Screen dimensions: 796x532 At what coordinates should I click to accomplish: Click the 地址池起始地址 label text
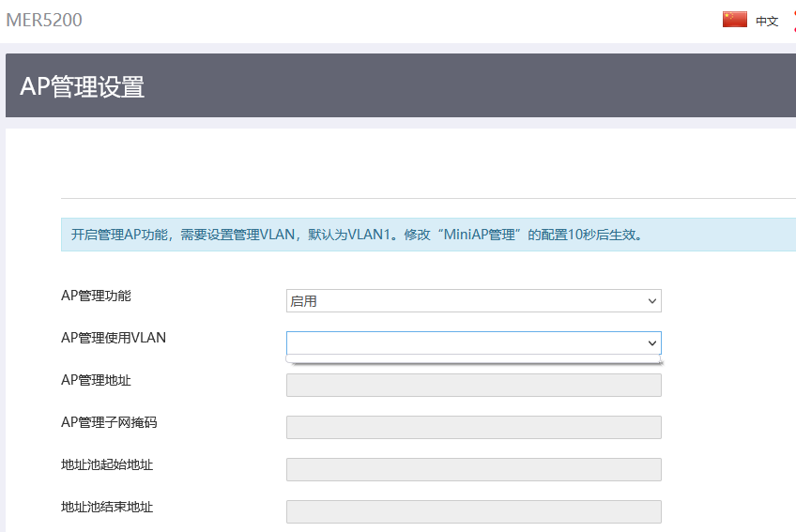[107, 464]
